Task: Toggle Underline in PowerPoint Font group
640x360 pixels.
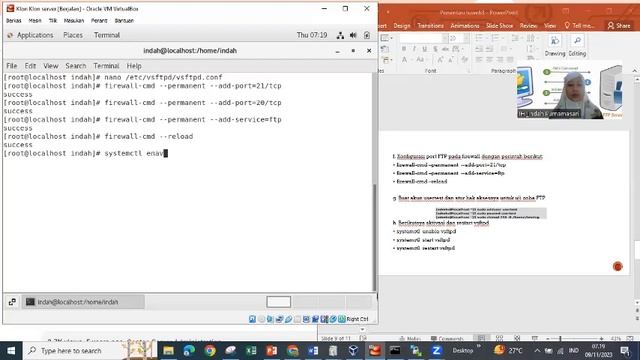Action: 424,49
